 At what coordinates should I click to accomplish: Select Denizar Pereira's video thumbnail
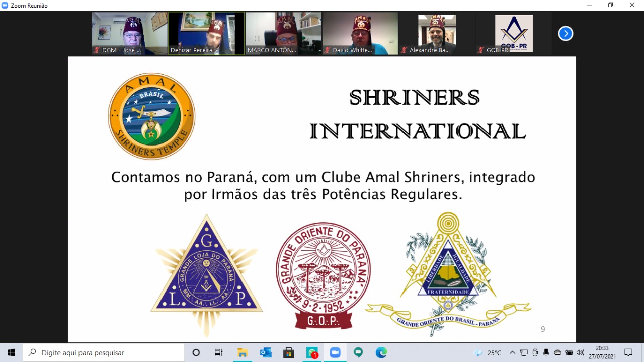point(206,33)
